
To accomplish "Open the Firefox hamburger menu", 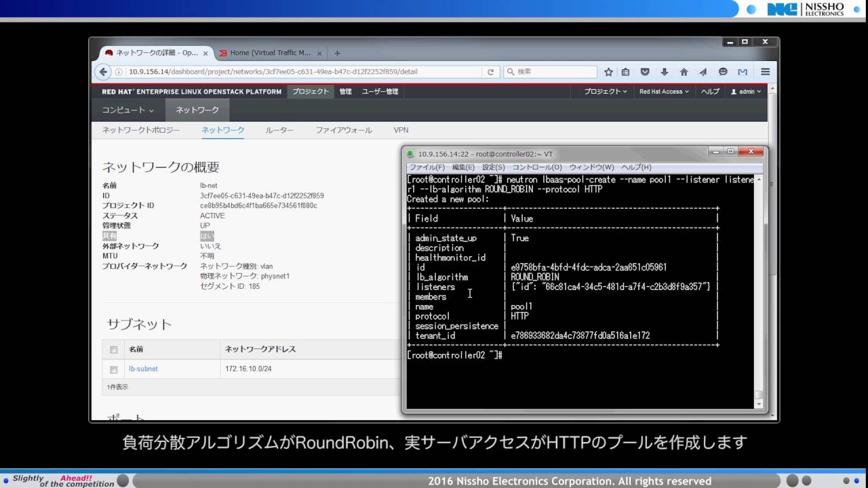I will [765, 72].
